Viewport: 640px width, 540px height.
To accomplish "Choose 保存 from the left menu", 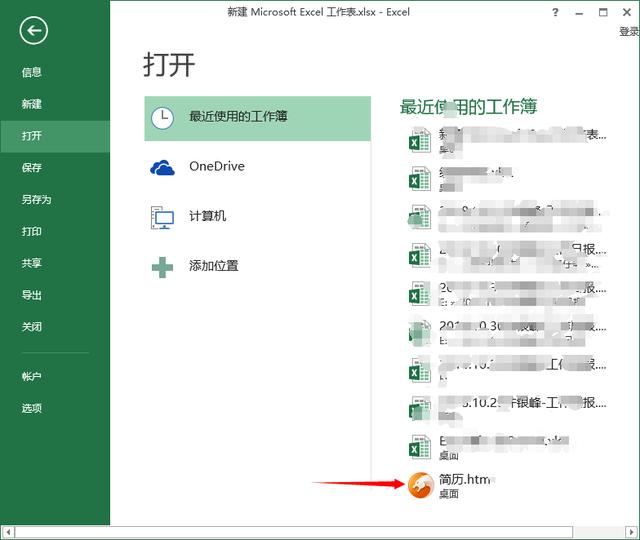I will 31,168.
